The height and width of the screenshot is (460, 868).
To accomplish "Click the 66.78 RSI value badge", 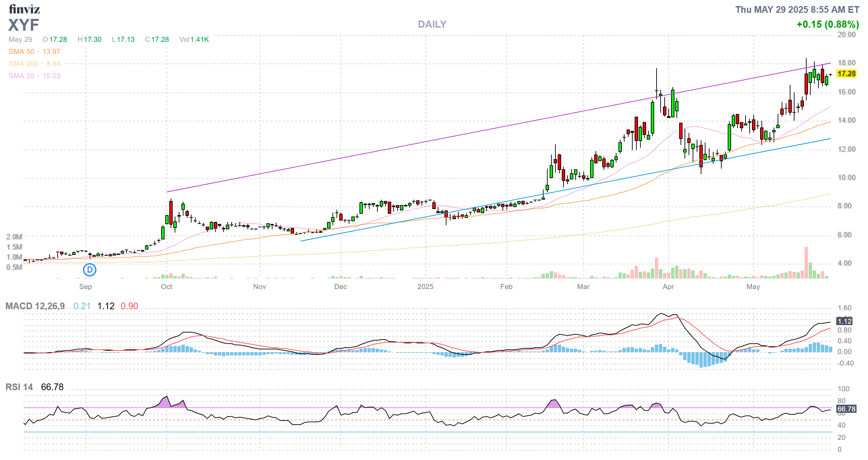I will coord(846,409).
